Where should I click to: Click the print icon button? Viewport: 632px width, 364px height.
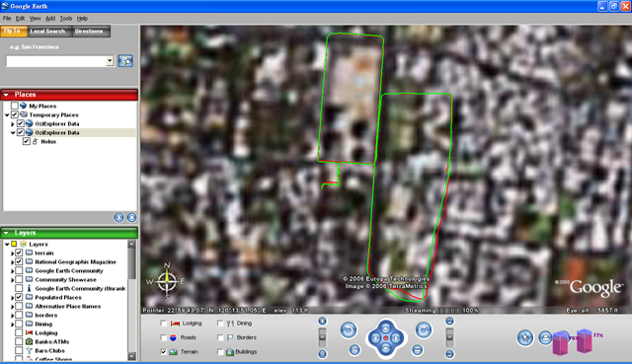[545, 337]
